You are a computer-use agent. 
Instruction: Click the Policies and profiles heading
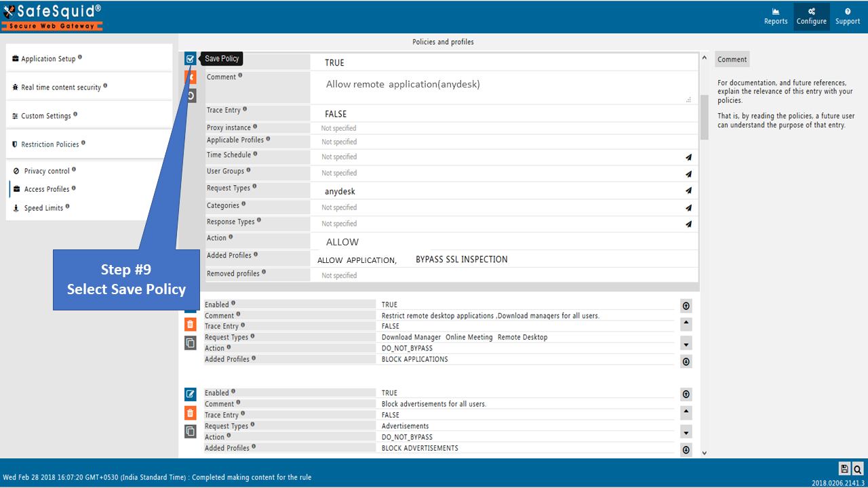[443, 42]
